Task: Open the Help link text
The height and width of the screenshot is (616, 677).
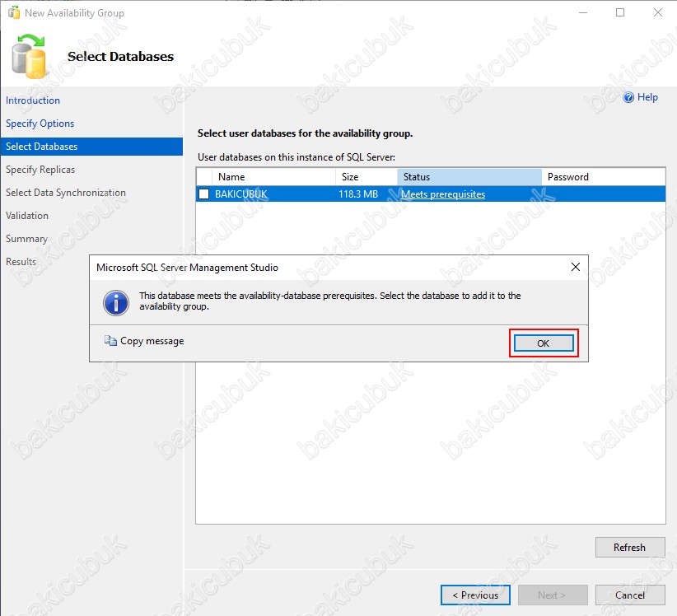Action: (647, 97)
